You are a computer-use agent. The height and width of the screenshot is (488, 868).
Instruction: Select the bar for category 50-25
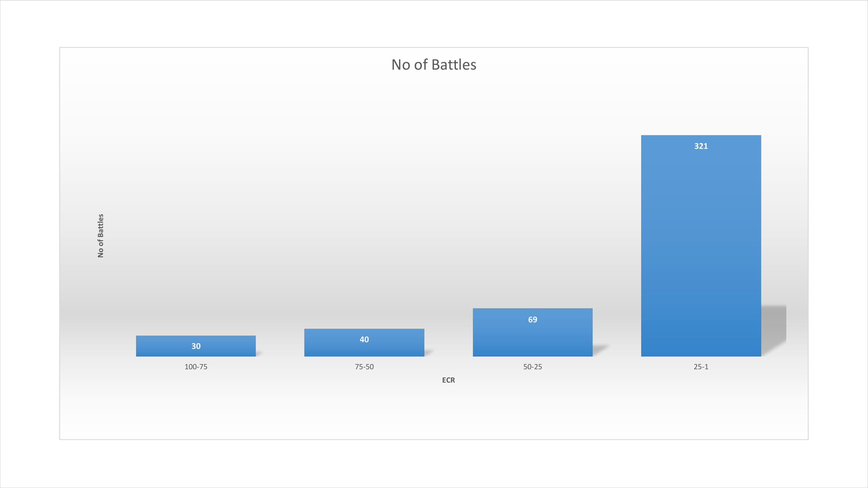pos(533,332)
